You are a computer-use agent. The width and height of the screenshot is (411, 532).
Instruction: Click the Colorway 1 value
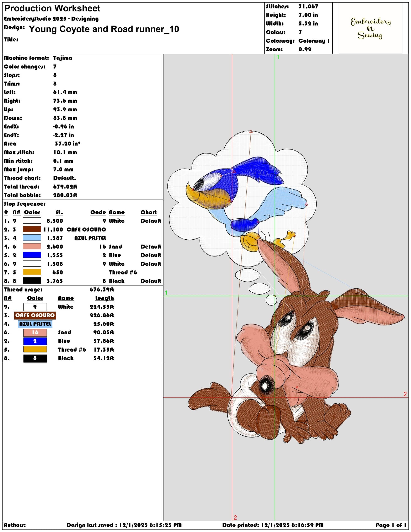[x=314, y=41]
